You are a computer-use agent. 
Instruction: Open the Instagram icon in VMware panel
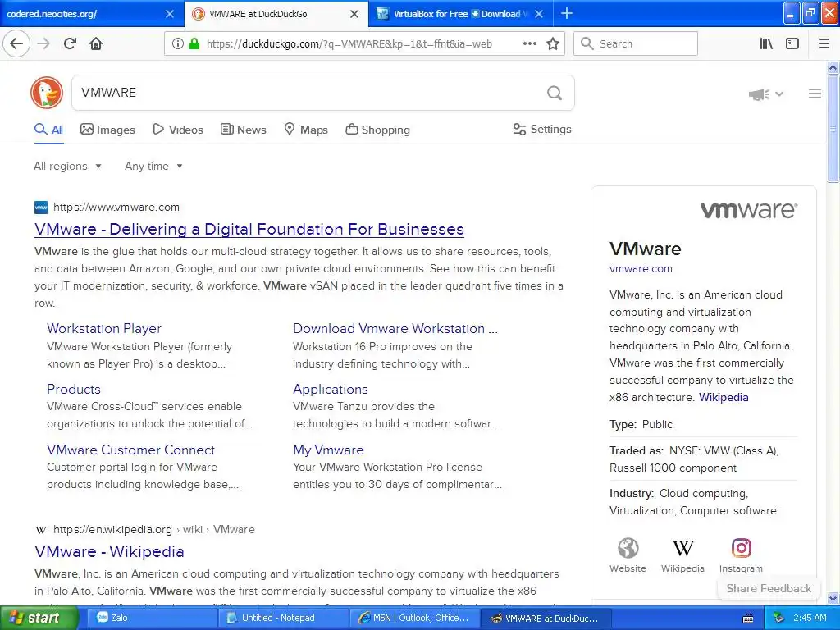[742, 548]
